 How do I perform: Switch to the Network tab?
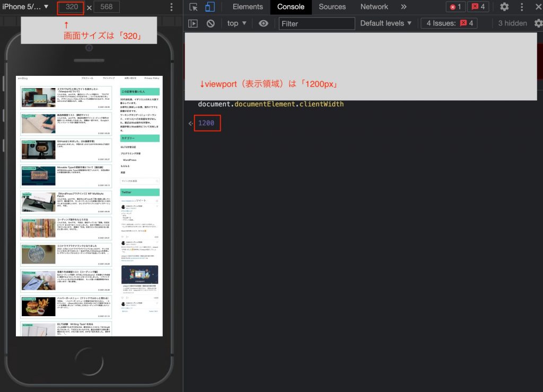tap(374, 7)
